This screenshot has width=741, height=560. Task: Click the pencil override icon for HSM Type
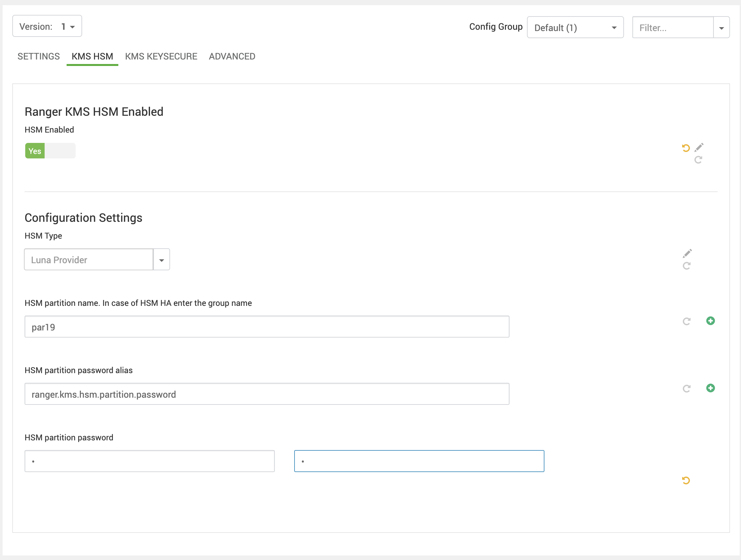click(x=687, y=253)
